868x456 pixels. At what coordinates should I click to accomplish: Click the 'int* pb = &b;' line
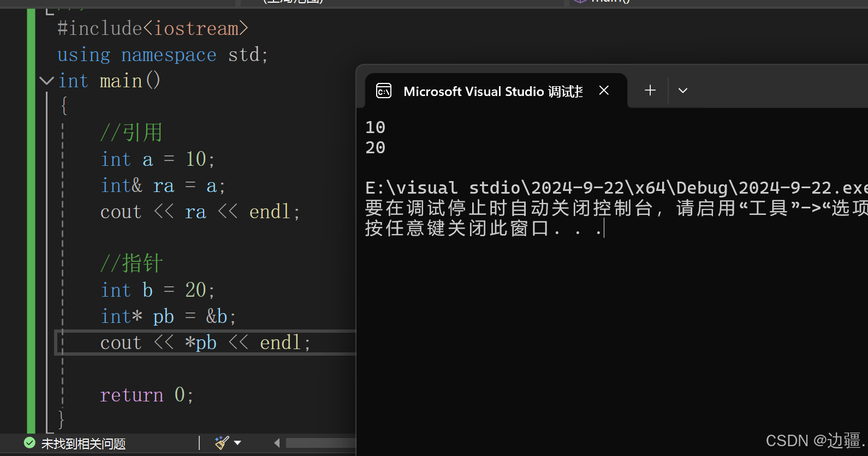tap(168, 316)
